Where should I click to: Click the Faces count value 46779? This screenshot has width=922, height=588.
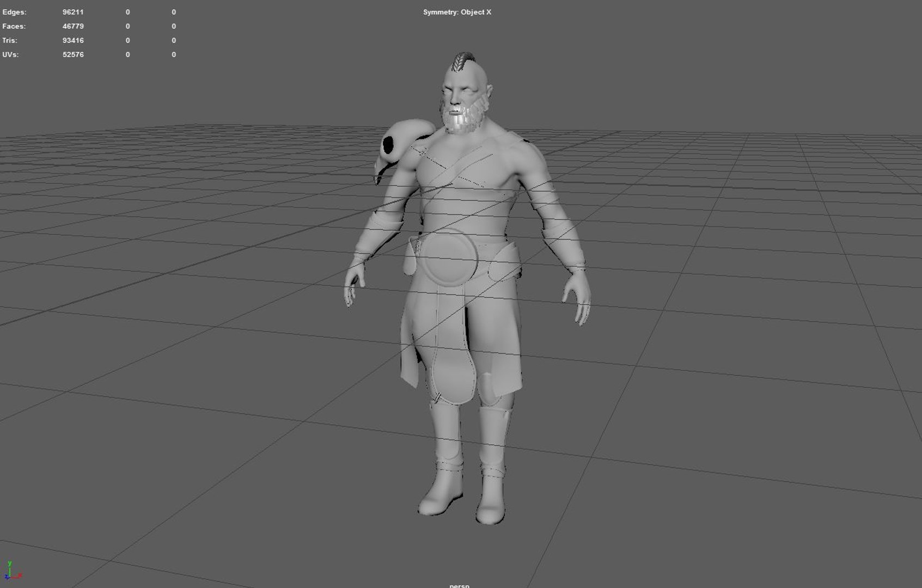click(73, 26)
